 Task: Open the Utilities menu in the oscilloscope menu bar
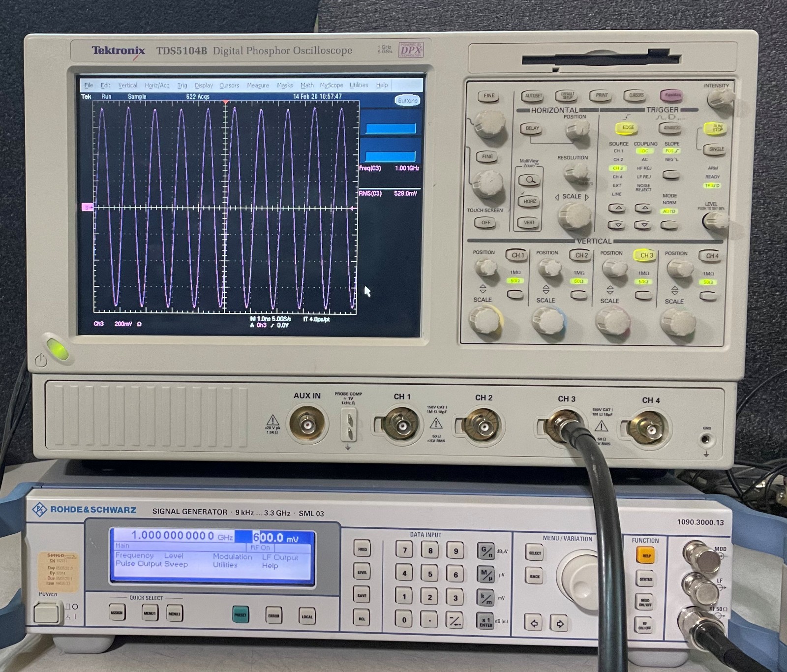(359, 85)
